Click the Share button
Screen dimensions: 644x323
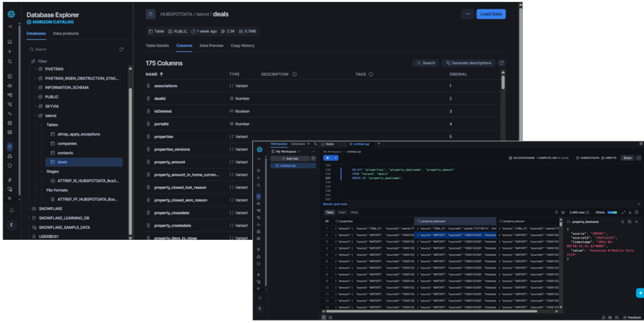(x=627, y=158)
